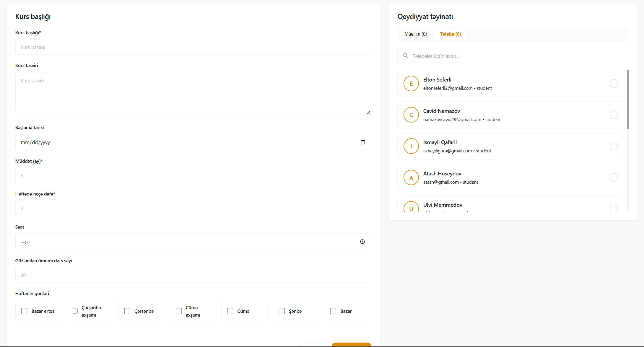Viewport: 644px width, 347px height.
Task: Click Atash Huseynov's avatar icon
Action: [x=411, y=177]
